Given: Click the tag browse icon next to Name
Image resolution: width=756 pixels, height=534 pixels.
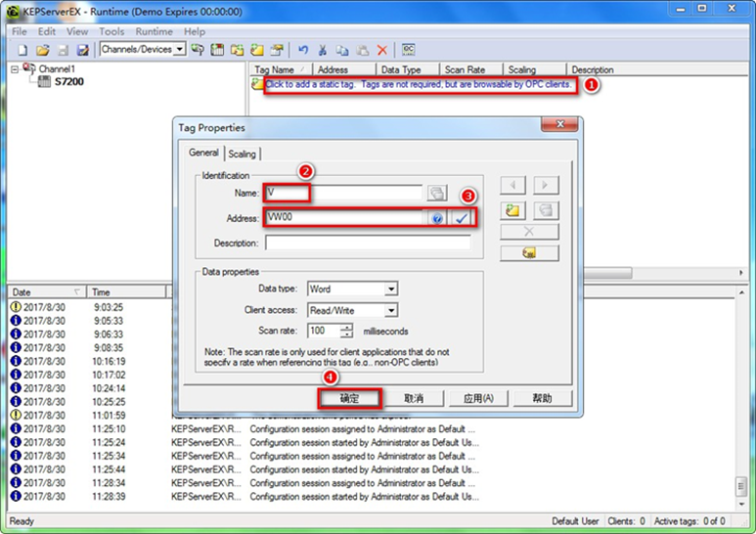Looking at the screenshot, I should click(x=437, y=193).
